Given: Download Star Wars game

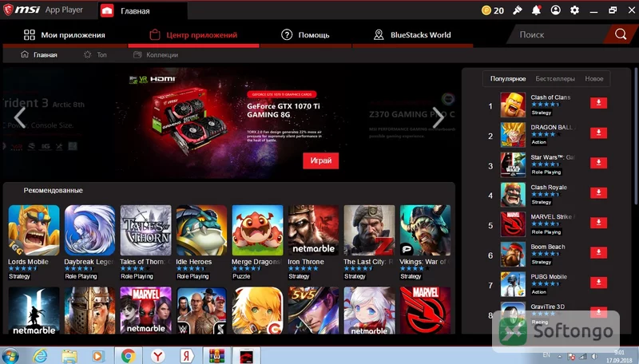Looking at the screenshot, I should click(x=598, y=163).
